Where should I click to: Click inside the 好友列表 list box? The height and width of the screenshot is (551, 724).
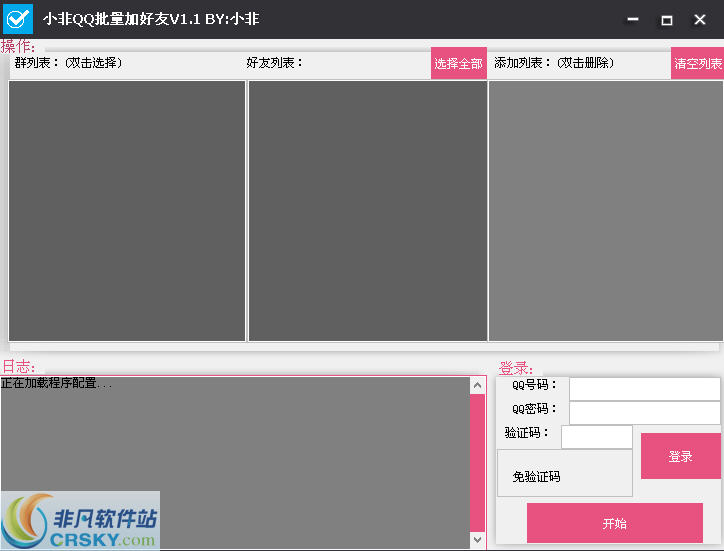[368, 211]
